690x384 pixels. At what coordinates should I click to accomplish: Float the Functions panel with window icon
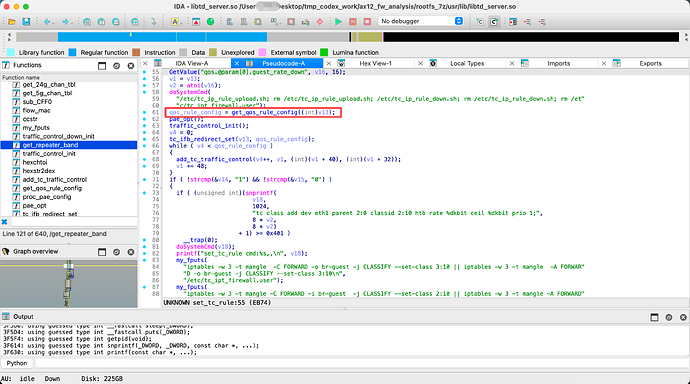(x=102, y=66)
